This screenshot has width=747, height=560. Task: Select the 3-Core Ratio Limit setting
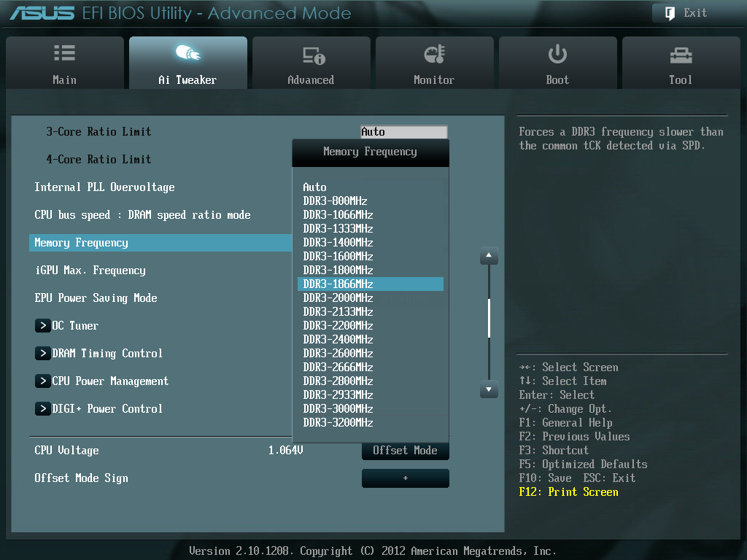pos(98,132)
